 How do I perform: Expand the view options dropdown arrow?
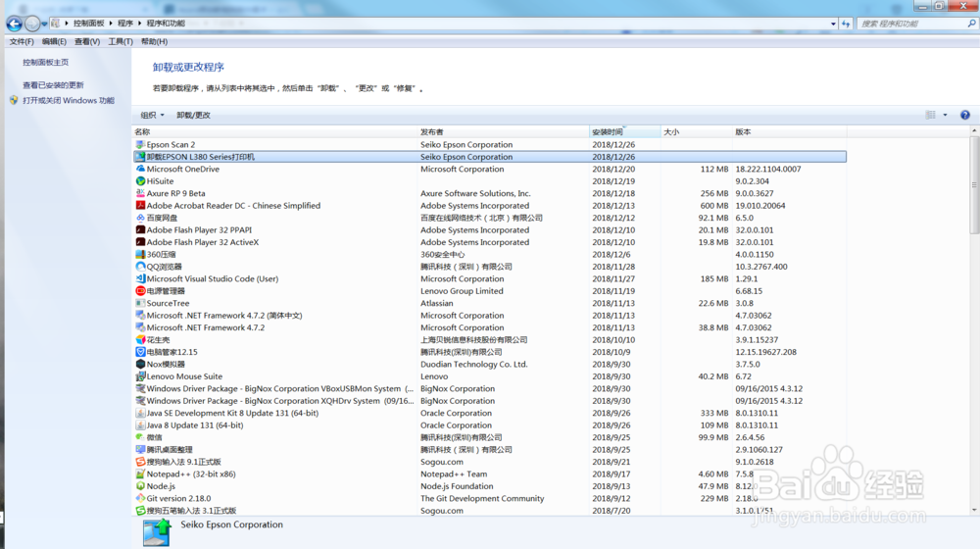[945, 115]
